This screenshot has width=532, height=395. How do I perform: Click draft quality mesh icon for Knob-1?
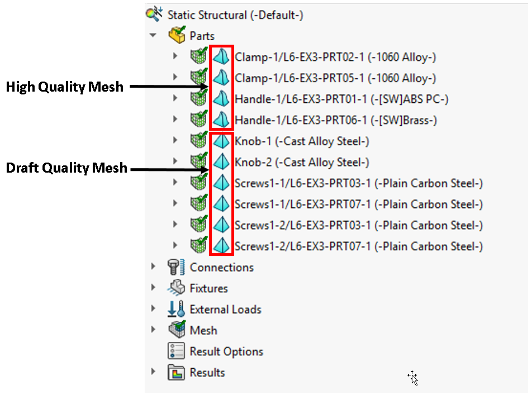(221, 141)
